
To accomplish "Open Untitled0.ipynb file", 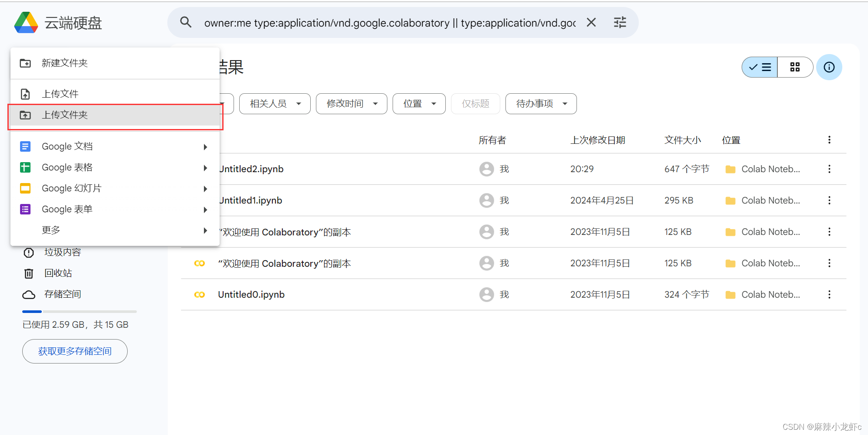I will tap(251, 295).
